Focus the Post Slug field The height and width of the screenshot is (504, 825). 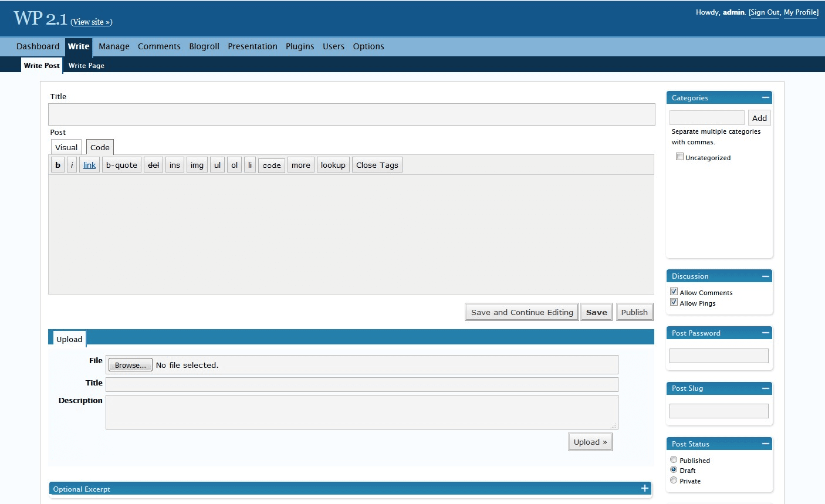(x=719, y=411)
